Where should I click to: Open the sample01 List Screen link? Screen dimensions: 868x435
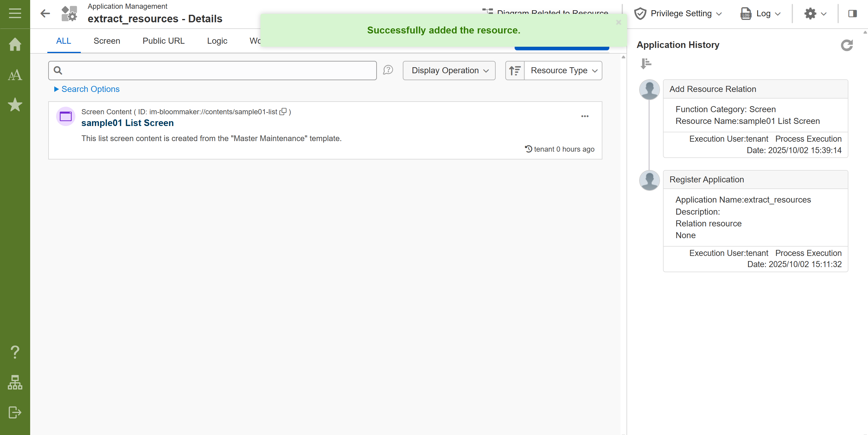click(127, 123)
